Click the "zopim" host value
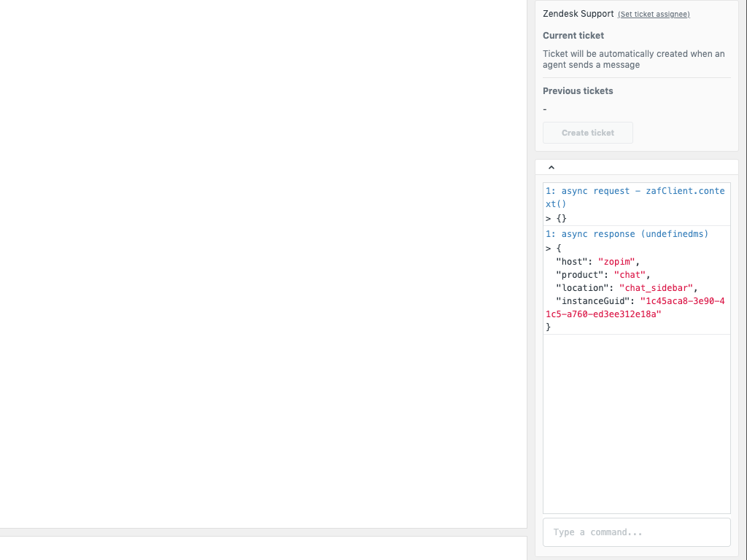The width and height of the screenshot is (747, 560). point(619,262)
